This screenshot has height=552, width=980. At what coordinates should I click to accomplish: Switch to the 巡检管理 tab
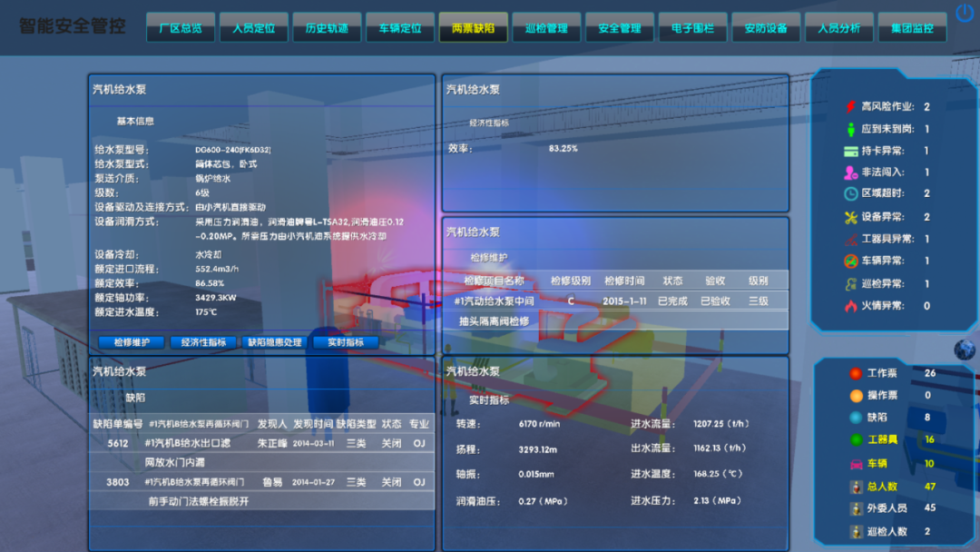(x=545, y=28)
